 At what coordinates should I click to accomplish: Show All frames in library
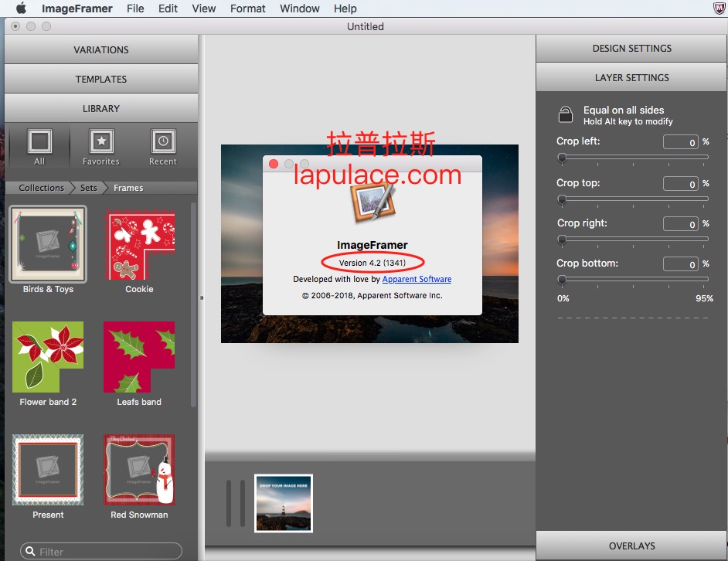click(39, 147)
